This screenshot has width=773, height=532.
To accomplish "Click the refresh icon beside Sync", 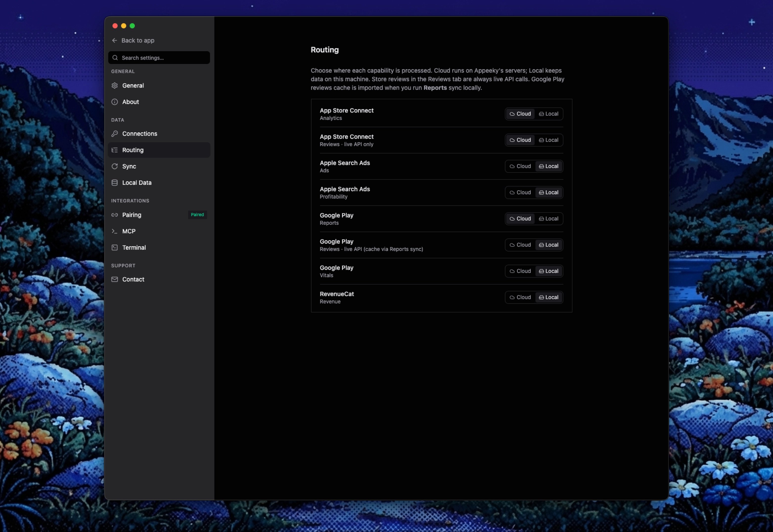I will (x=115, y=166).
